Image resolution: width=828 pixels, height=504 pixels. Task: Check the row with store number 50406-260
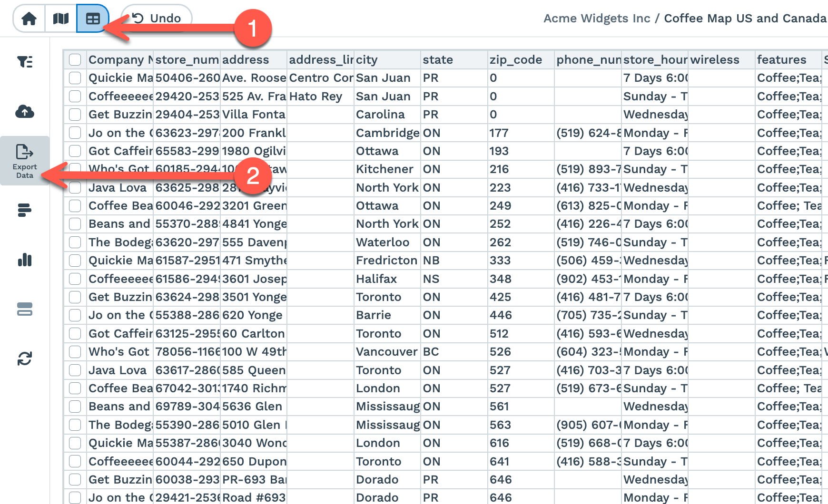tap(75, 78)
